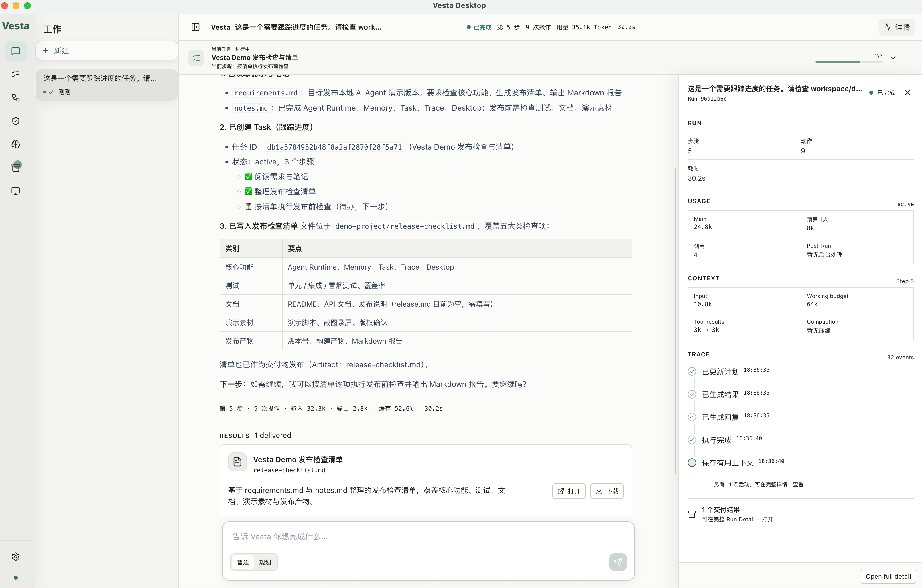Click the Post-Run 暂无后台处理 cell

(x=857, y=251)
